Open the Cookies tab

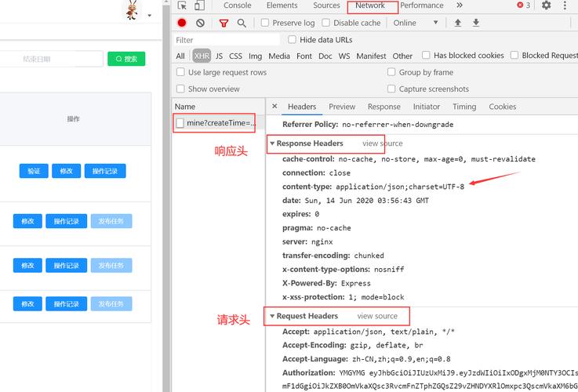point(502,107)
